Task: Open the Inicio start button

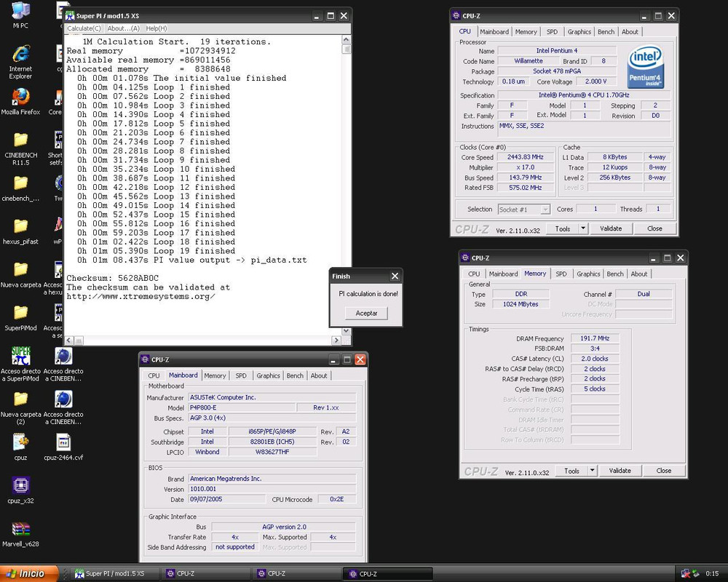Action: pyautogui.click(x=29, y=574)
